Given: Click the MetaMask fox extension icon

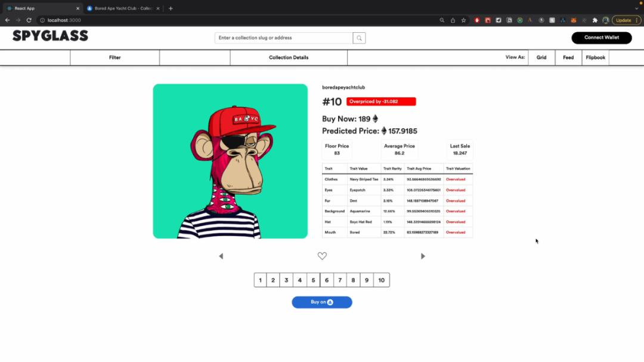Looking at the screenshot, I should point(574,20).
